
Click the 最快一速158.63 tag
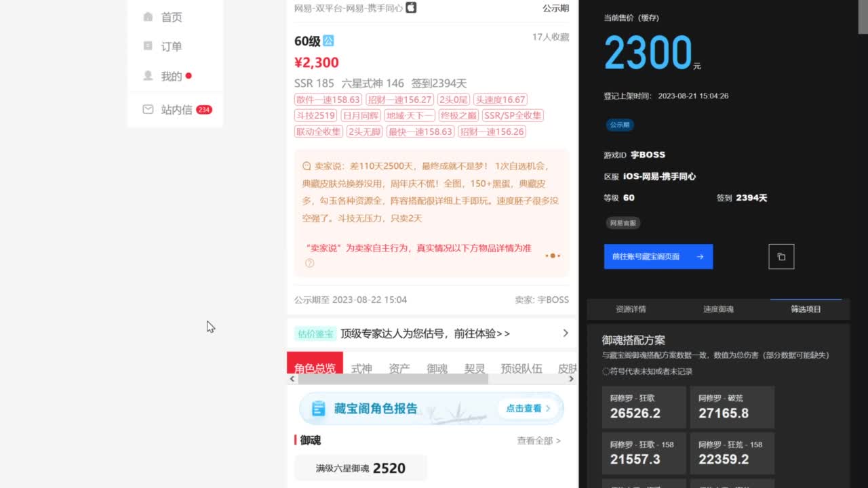click(420, 132)
